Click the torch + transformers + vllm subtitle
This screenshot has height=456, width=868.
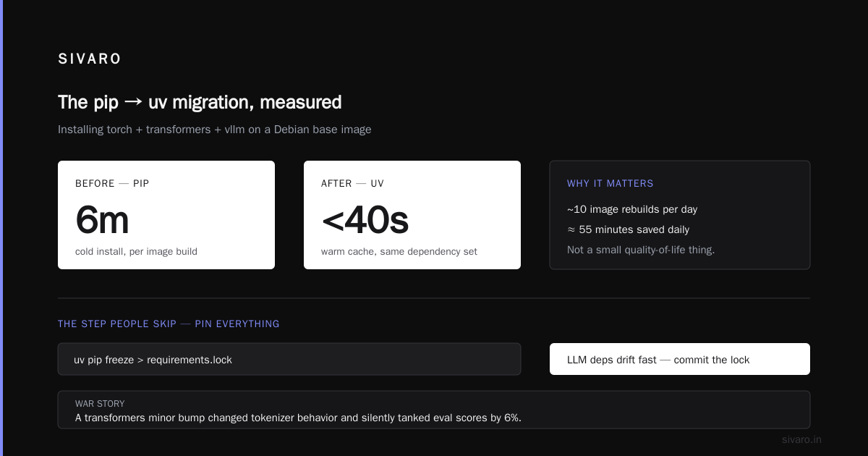[215, 130]
